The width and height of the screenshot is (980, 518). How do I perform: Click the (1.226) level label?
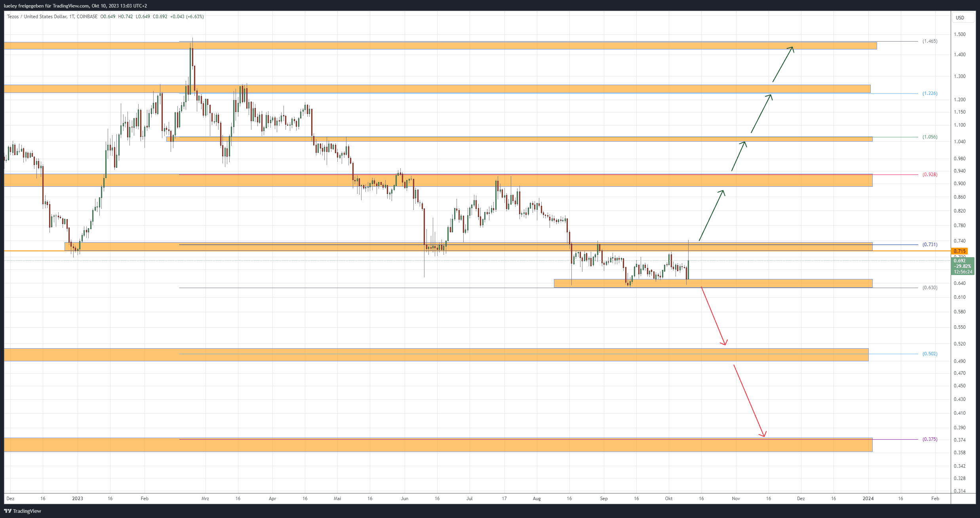[930, 93]
